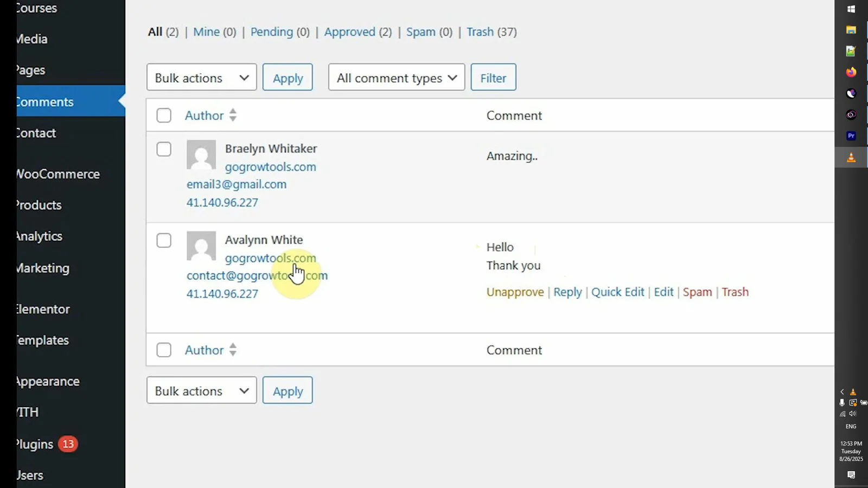Open the Notepad++ taskbar icon
Image resolution: width=868 pixels, height=488 pixels.
[851, 51]
